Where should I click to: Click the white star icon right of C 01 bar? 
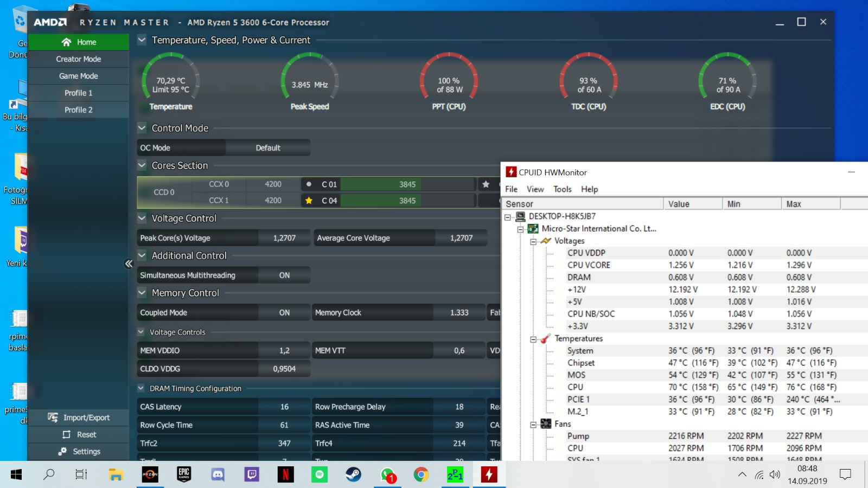coord(486,184)
